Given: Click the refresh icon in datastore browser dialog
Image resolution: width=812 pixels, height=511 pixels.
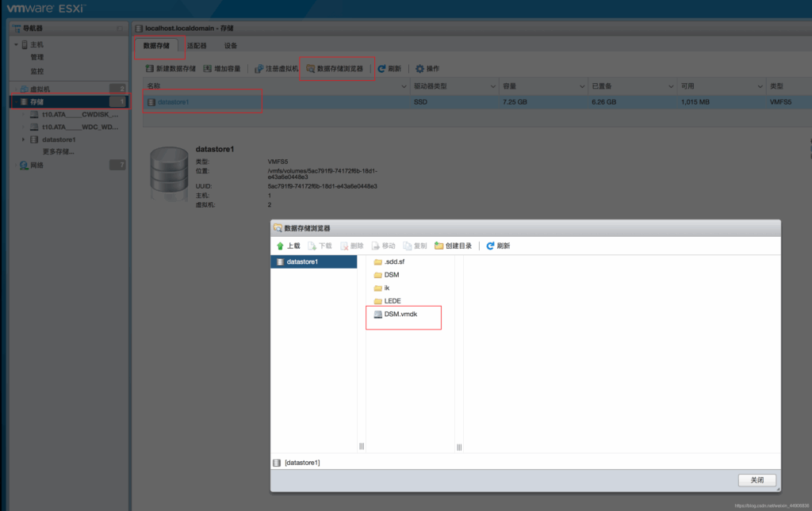Looking at the screenshot, I should pos(490,246).
